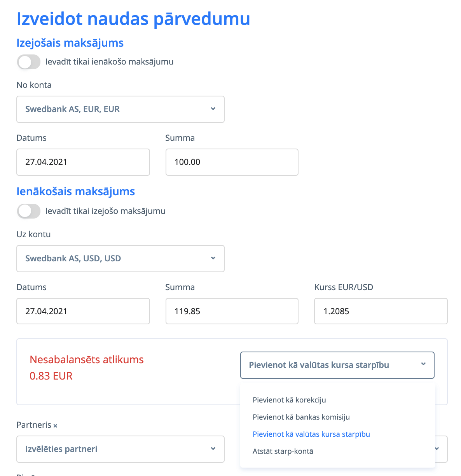The width and height of the screenshot is (461, 476).
Task: Click chevron arrow in Swedbank USD account field
Action: pyautogui.click(x=213, y=258)
